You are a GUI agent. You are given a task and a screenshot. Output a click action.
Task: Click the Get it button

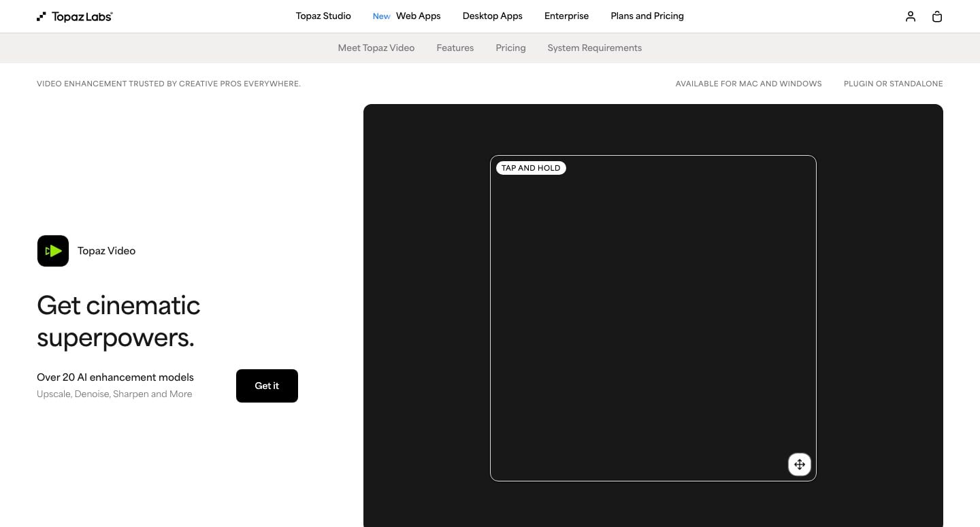pyautogui.click(x=267, y=386)
